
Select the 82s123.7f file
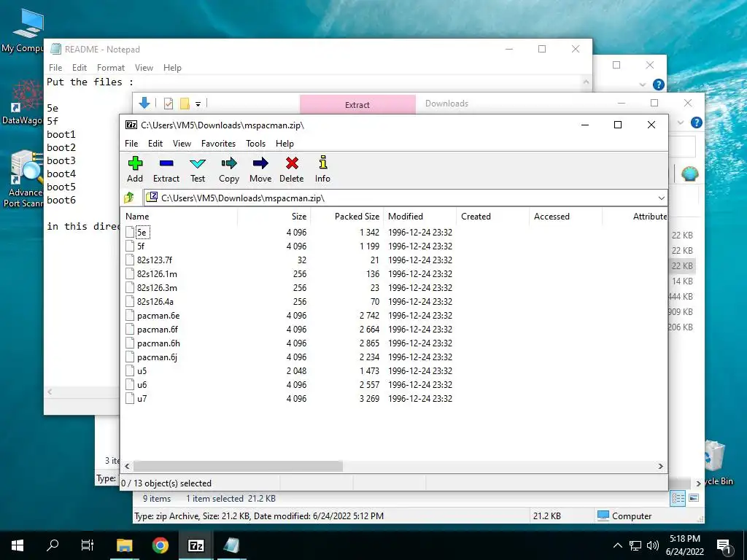pos(155,260)
